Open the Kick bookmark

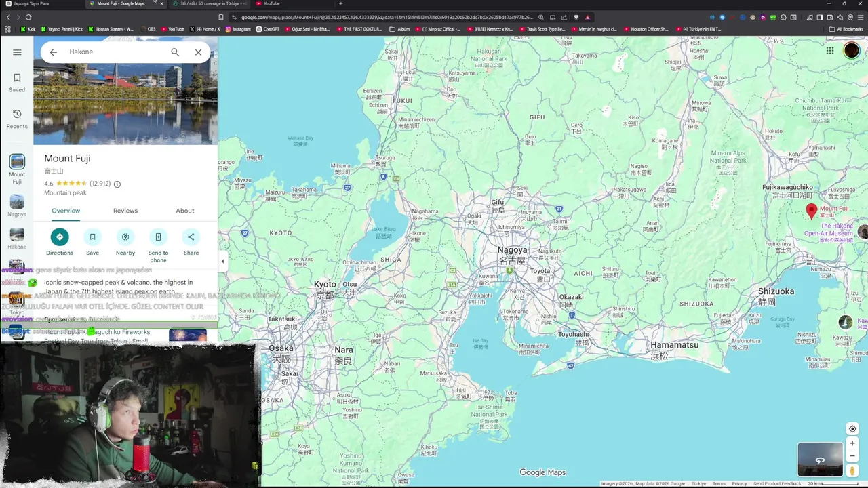click(28, 29)
